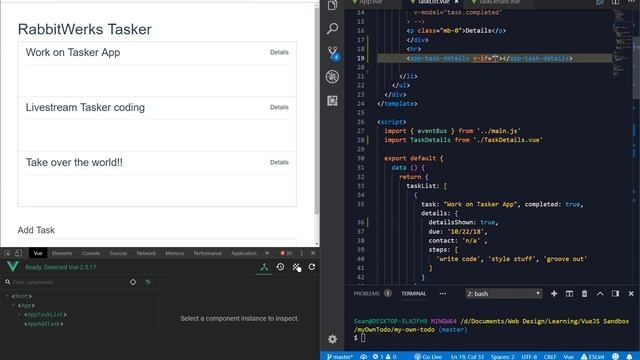Close the TaskList.vue editor tab
Image resolution: width=640 pixels, height=360 pixels.
click(456, 2)
